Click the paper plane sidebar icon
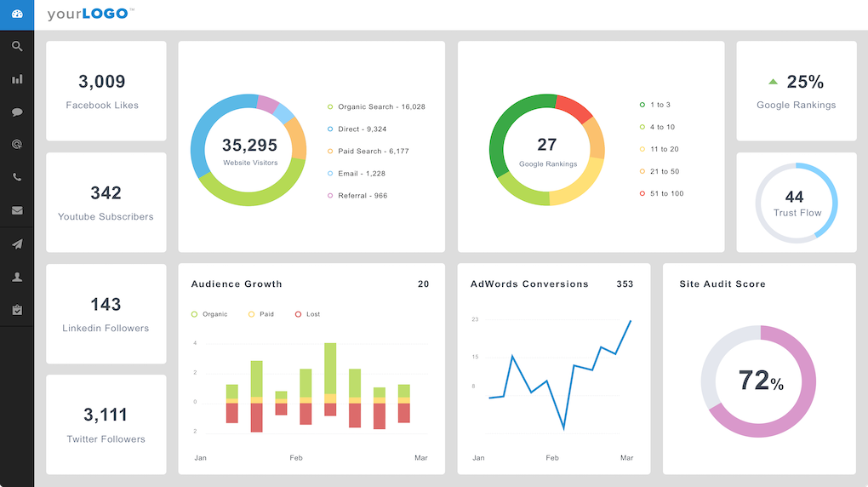 click(17, 244)
